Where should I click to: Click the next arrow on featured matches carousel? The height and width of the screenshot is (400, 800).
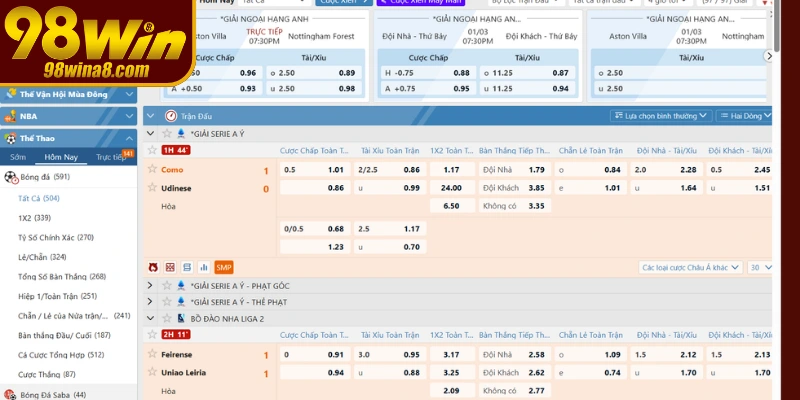pos(769,56)
